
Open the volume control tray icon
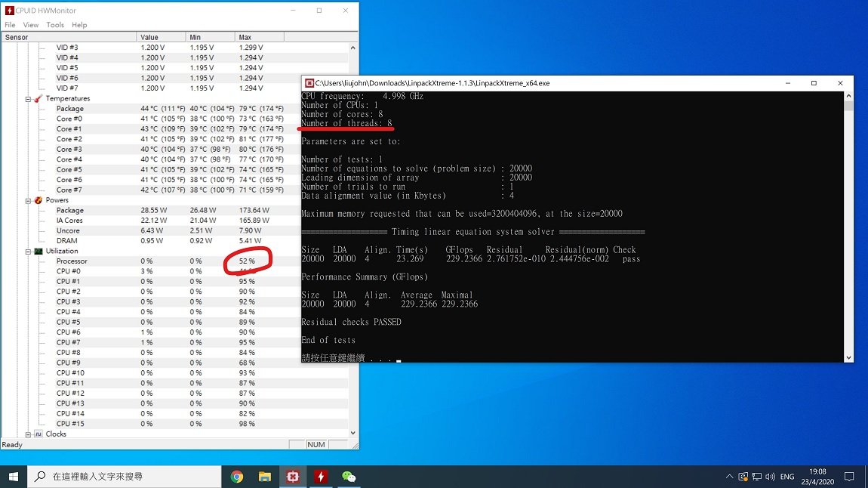pos(770,477)
